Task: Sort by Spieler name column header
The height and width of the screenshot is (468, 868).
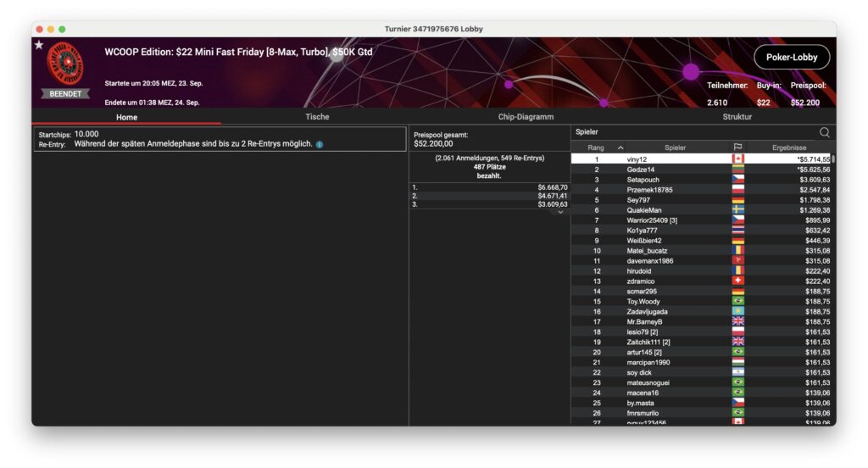Action: click(675, 148)
